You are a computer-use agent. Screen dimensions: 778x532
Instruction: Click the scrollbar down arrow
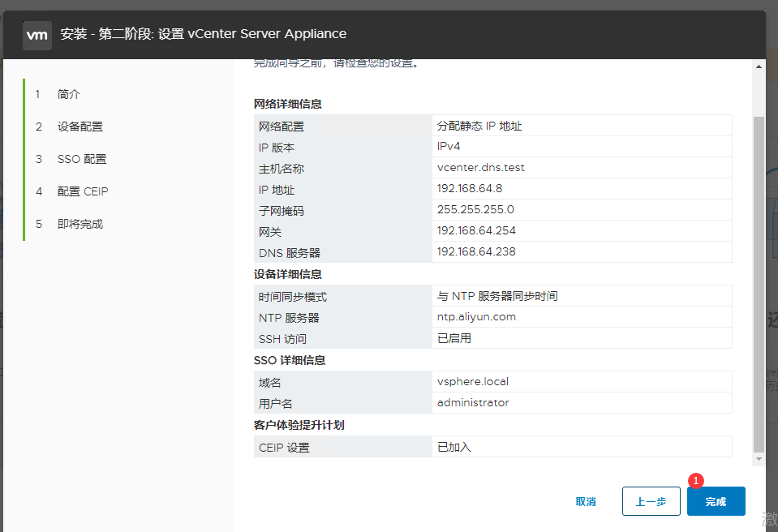(x=759, y=460)
